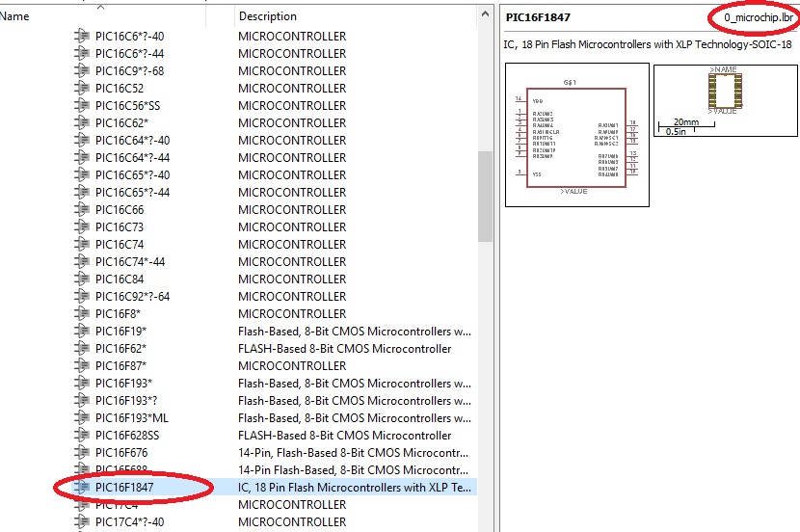
Task: Click the device icon beside PIC17C4*?-40
Action: 82,521
